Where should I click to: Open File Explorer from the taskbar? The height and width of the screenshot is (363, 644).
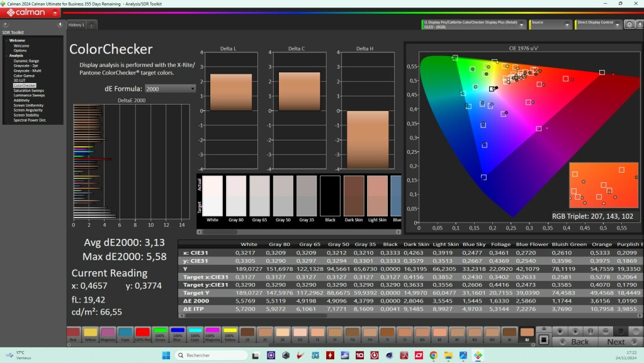[448, 355]
